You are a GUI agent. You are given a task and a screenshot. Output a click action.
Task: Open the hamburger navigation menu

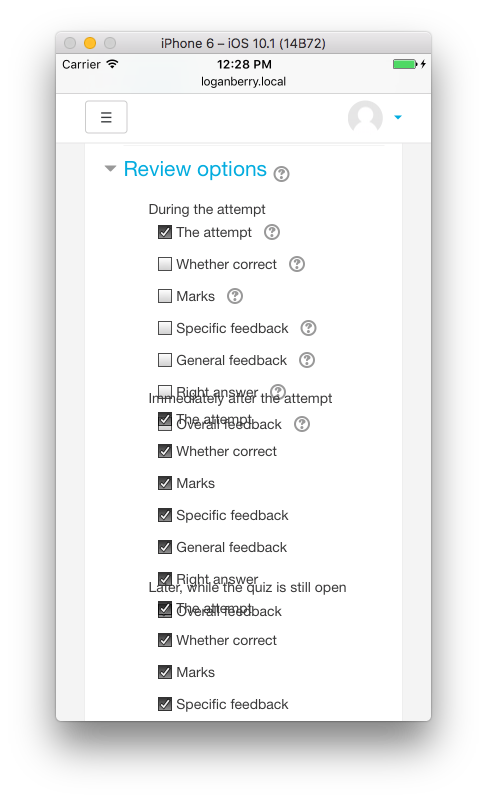pyautogui.click(x=106, y=117)
